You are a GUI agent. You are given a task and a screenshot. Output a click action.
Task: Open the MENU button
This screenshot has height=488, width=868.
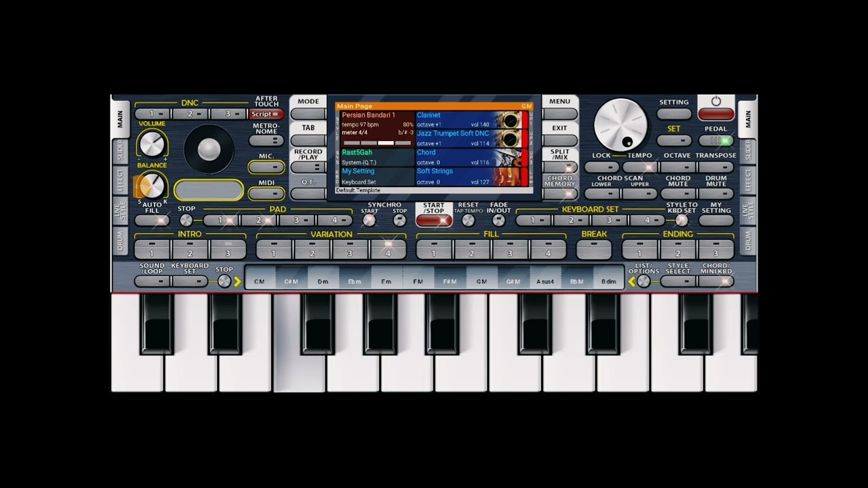[x=560, y=113]
